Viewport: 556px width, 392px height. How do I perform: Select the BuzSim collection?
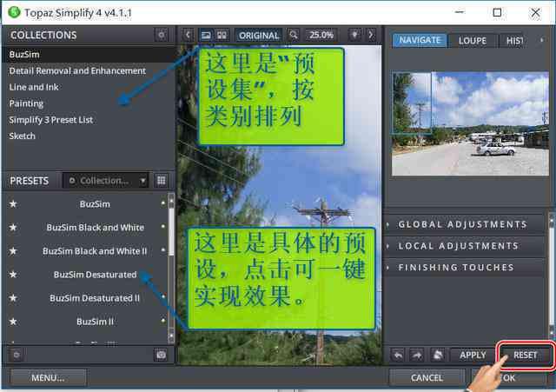pyautogui.click(x=89, y=54)
